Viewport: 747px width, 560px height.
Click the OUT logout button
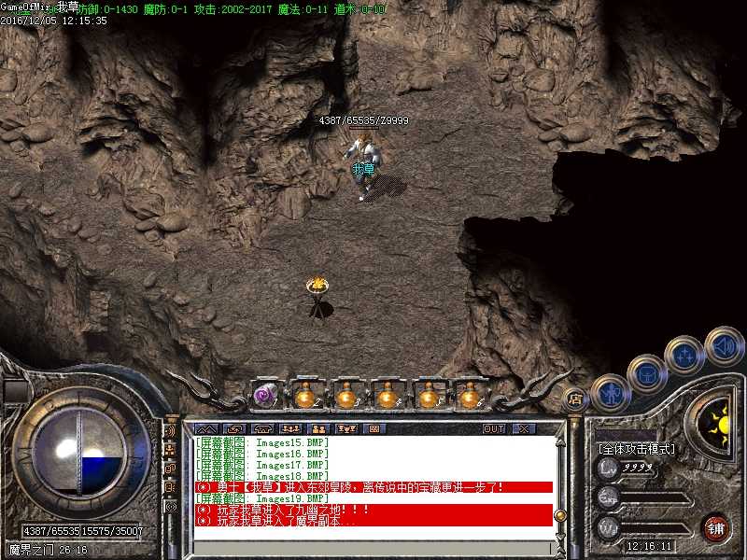[494, 428]
